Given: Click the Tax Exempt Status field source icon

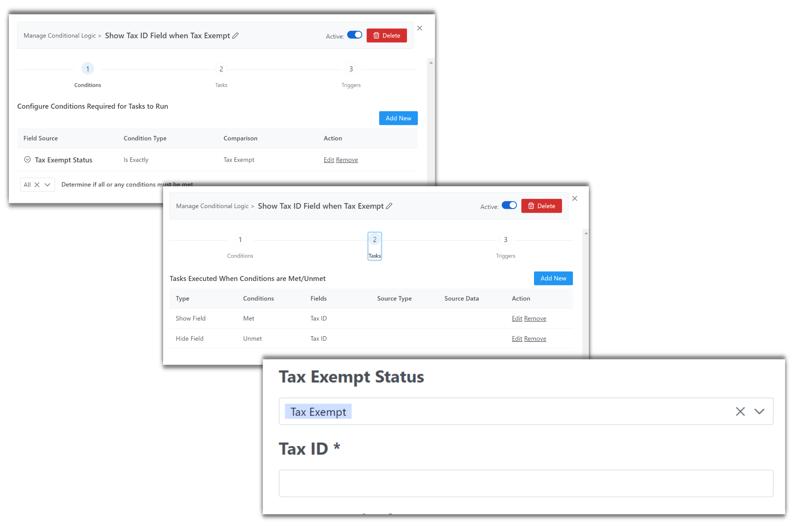Looking at the screenshot, I should click(x=29, y=159).
